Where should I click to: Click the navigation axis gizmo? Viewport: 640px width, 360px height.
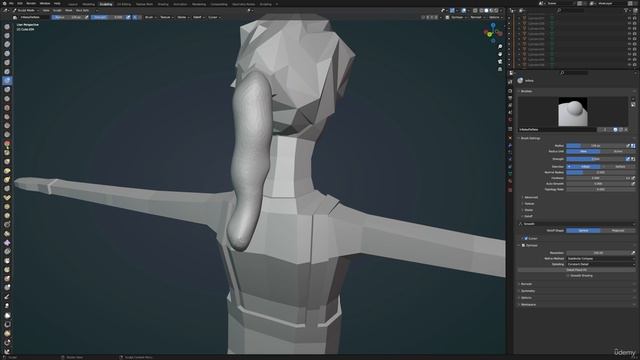click(x=493, y=33)
